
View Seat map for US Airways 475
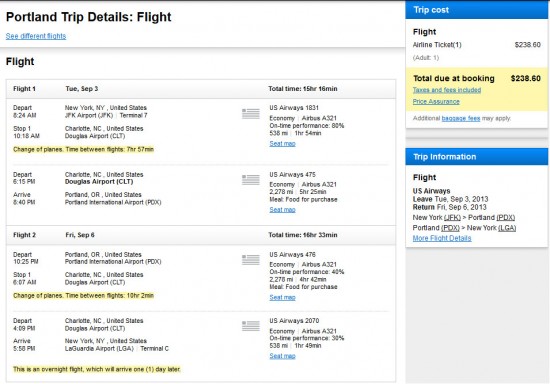[x=282, y=210]
